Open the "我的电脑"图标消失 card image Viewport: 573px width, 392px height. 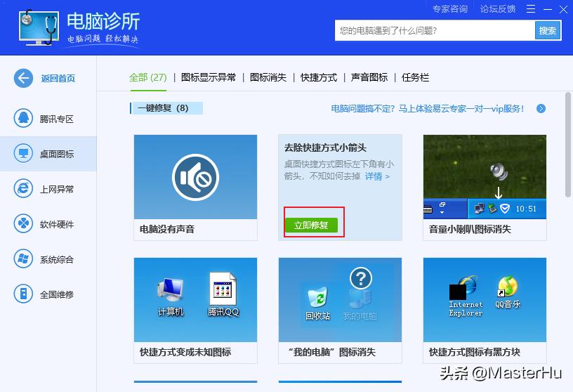340,300
